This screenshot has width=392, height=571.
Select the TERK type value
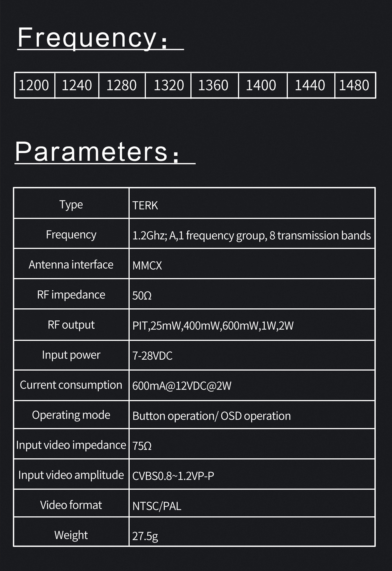[x=145, y=205]
